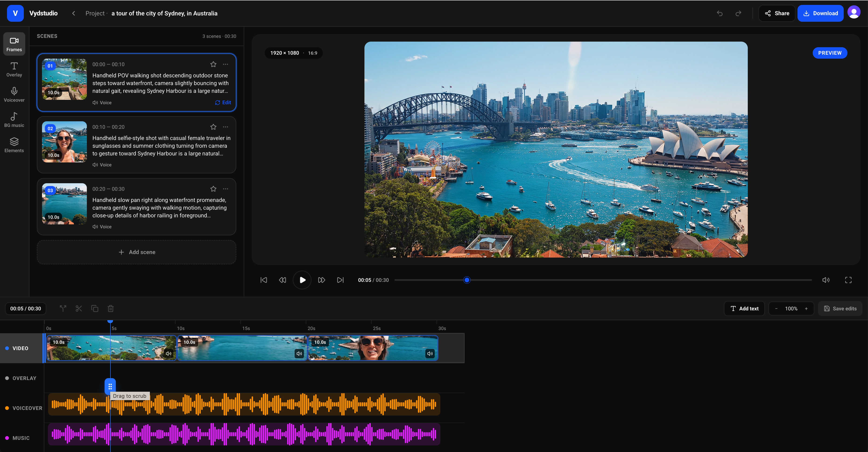Select the third video clip with woman
Image resolution: width=868 pixels, height=452 pixels.
[x=373, y=348]
